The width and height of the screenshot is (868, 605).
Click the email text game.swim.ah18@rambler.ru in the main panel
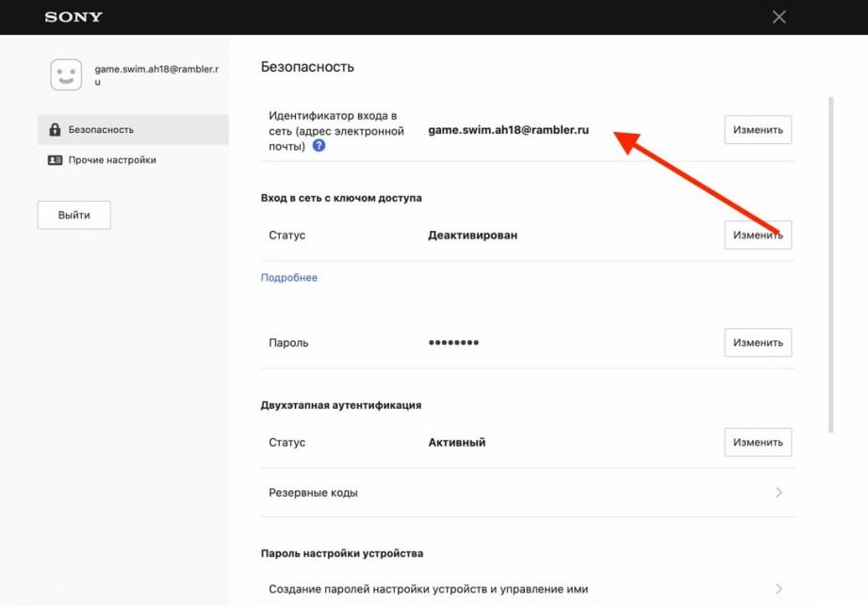point(508,130)
